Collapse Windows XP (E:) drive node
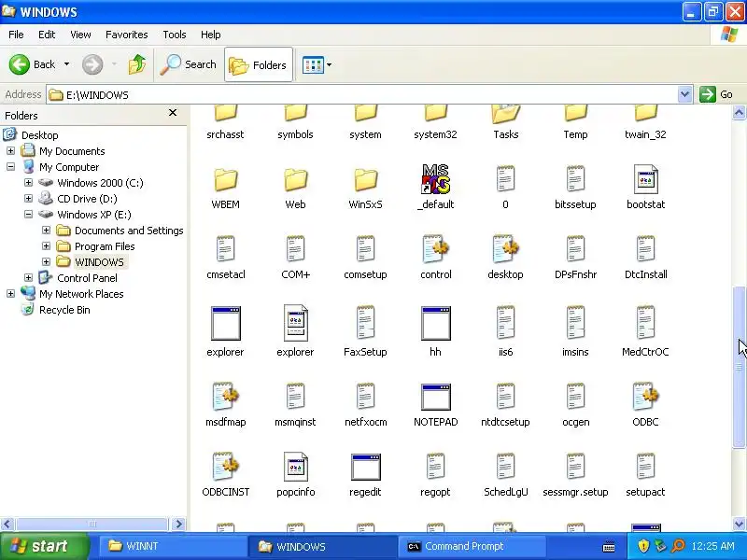This screenshot has width=747, height=560. point(28,215)
